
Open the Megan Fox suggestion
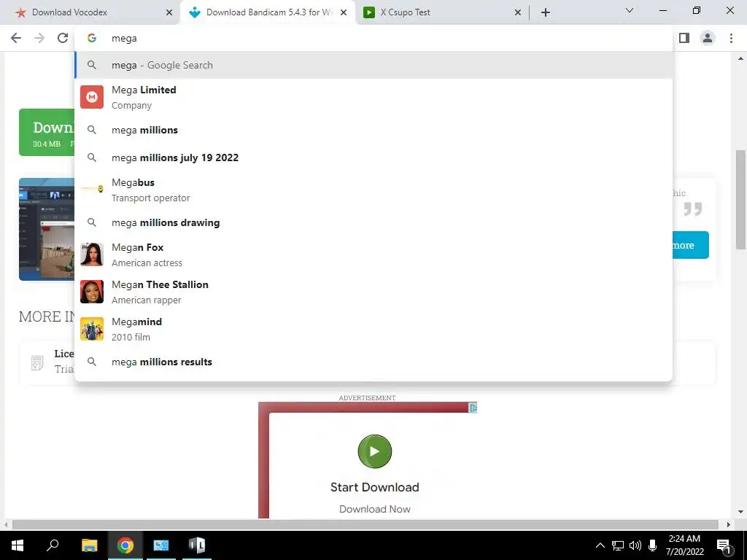pos(374,254)
